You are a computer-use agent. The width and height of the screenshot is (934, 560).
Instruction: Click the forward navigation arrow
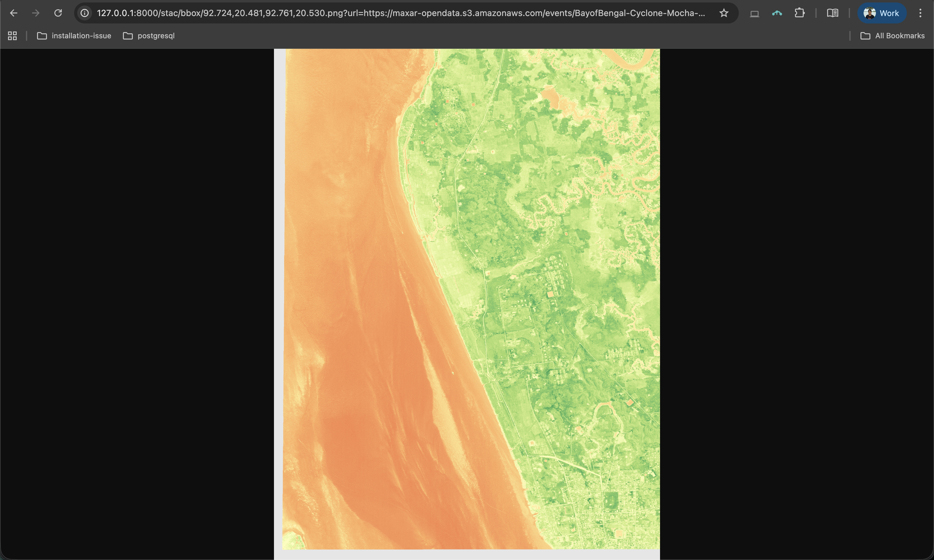coord(36,13)
